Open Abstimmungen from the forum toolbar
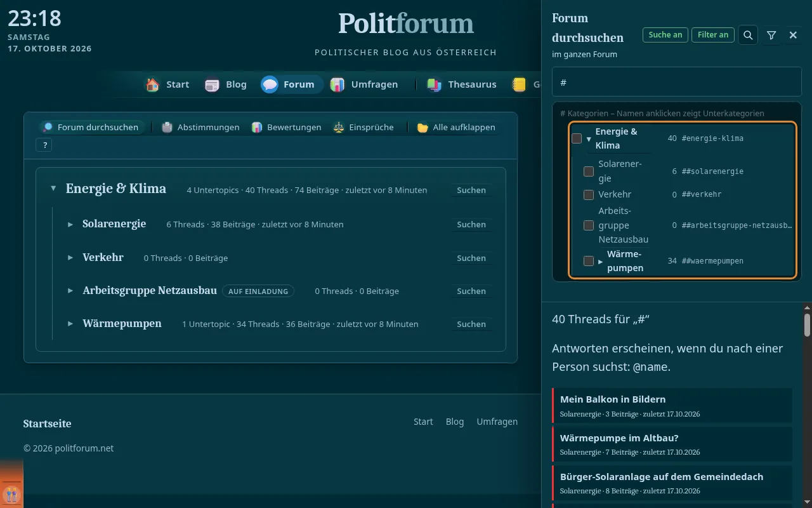The image size is (812, 508). [x=200, y=127]
